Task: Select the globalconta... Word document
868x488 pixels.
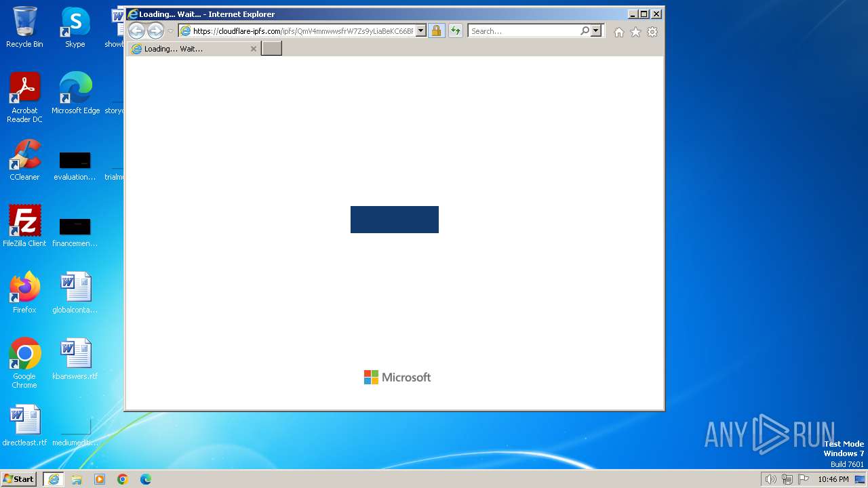Action: (75, 293)
